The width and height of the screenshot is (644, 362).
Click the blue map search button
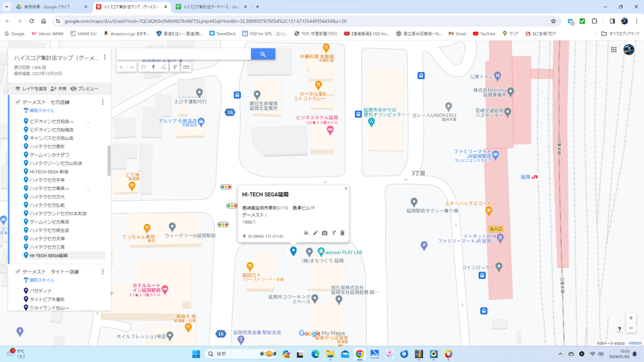[x=263, y=54]
